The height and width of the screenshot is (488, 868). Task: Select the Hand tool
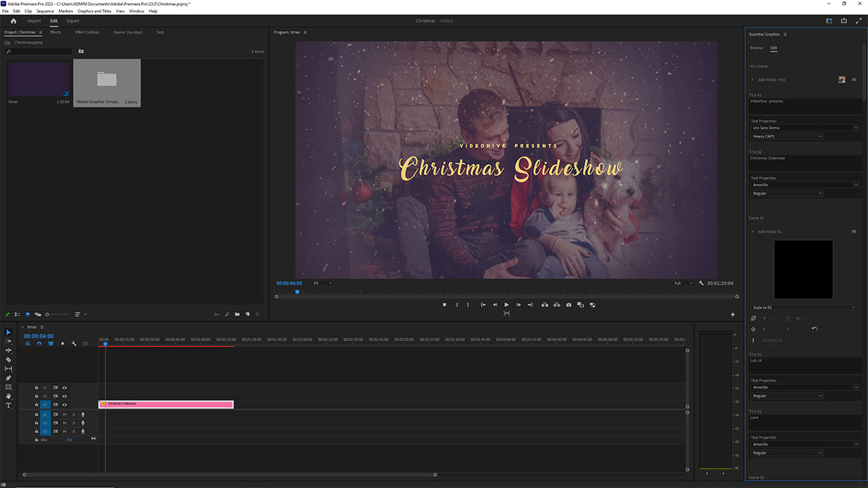(9, 396)
